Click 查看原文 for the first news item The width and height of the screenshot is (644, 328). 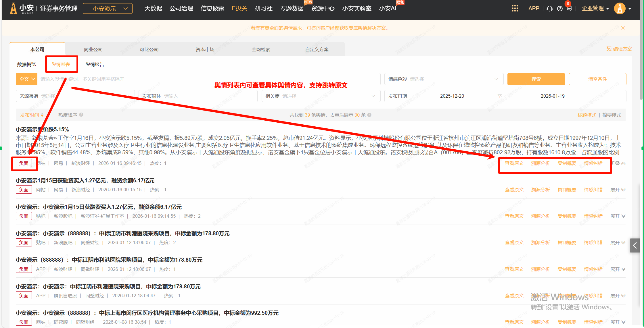point(514,163)
